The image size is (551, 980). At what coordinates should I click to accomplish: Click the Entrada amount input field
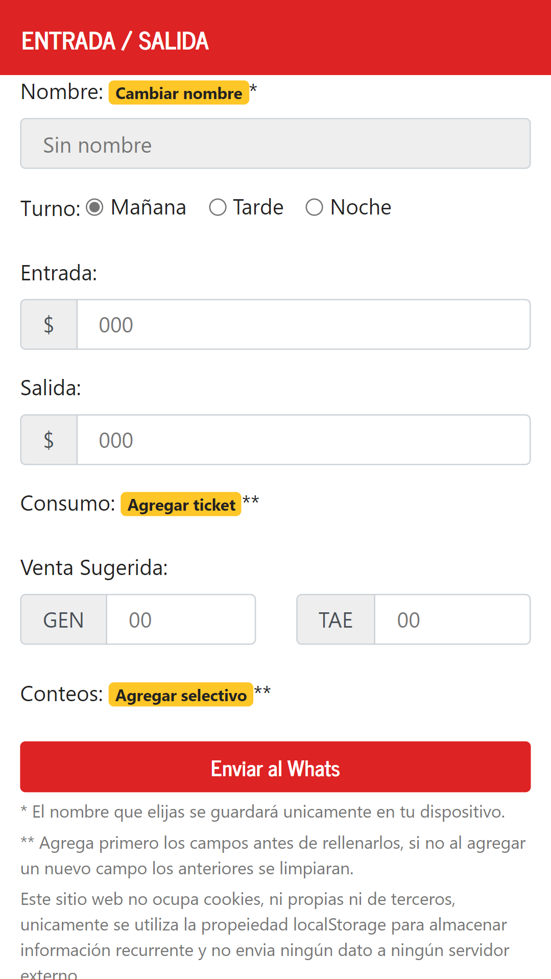[x=303, y=325]
